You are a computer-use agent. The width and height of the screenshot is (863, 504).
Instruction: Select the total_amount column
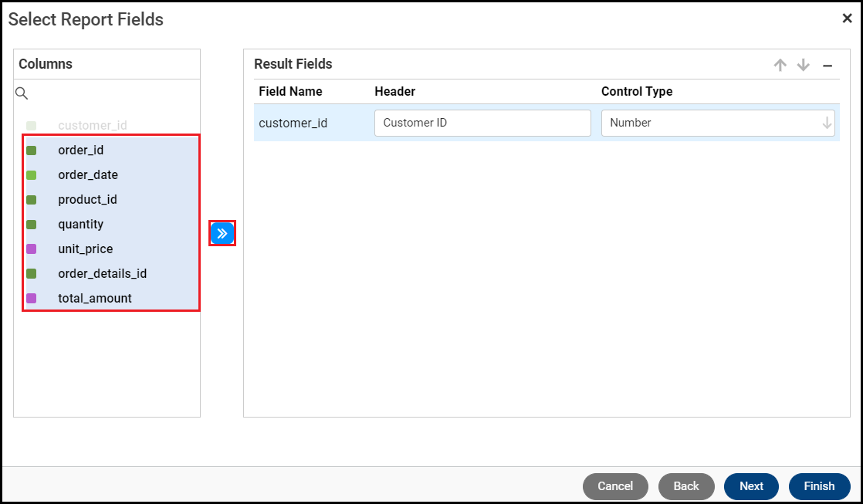(95, 299)
